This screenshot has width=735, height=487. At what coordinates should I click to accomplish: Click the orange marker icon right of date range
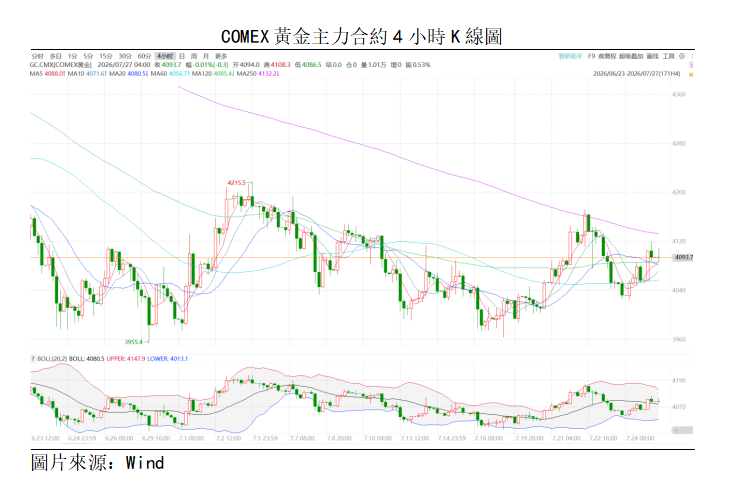click(x=691, y=74)
